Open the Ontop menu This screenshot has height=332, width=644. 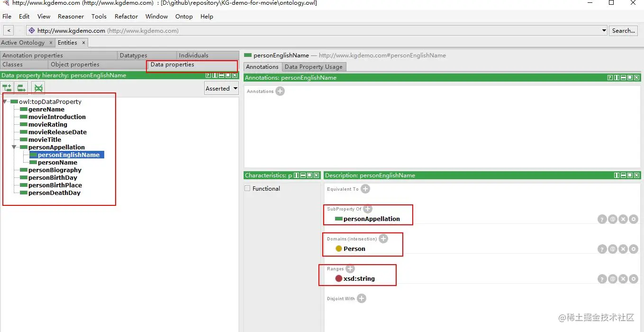coord(184,16)
